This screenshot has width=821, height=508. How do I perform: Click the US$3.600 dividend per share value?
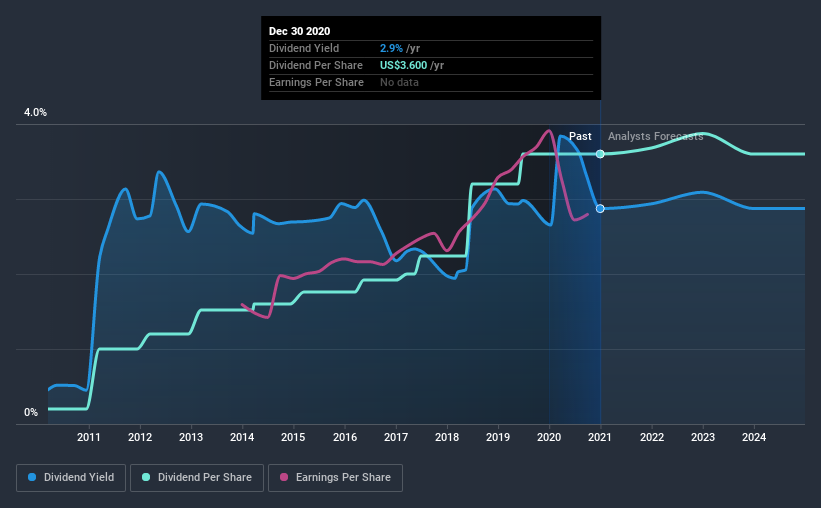pyautogui.click(x=403, y=65)
